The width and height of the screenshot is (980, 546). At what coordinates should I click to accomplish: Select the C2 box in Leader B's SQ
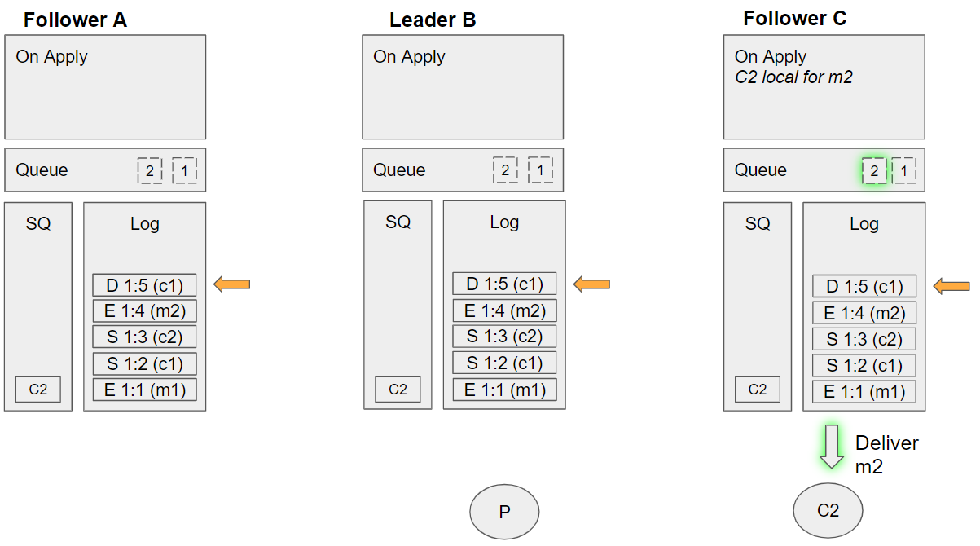398,390
